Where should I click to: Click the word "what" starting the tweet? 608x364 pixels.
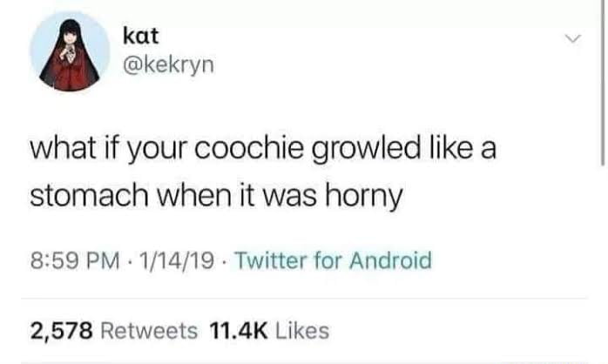pos(63,148)
